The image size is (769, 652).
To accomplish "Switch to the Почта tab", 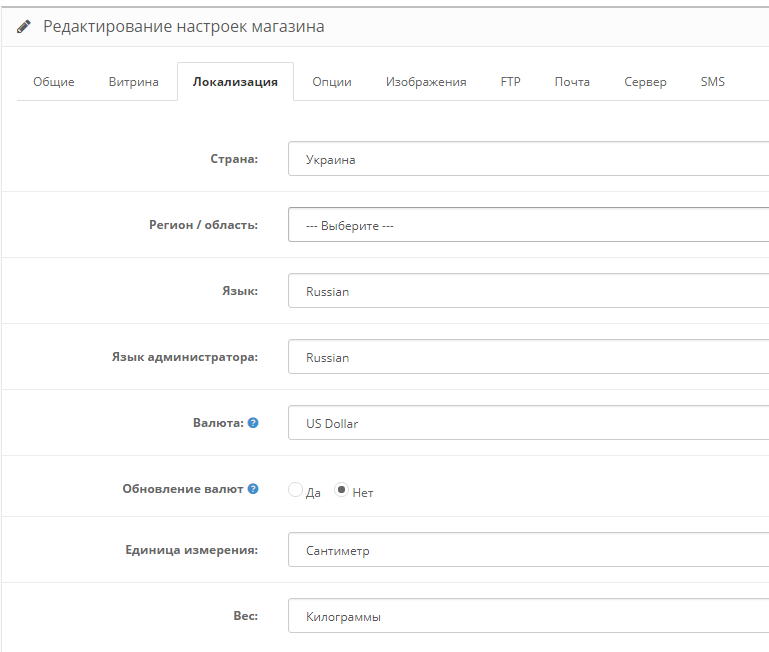I will click(572, 82).
